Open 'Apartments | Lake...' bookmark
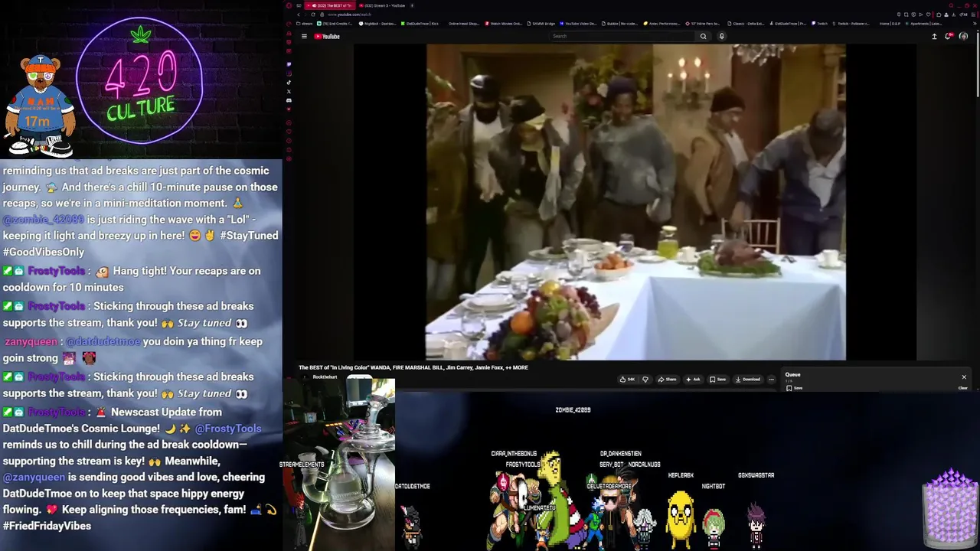The height and width of the screenshot is (551, 980). tap(924, 24)
